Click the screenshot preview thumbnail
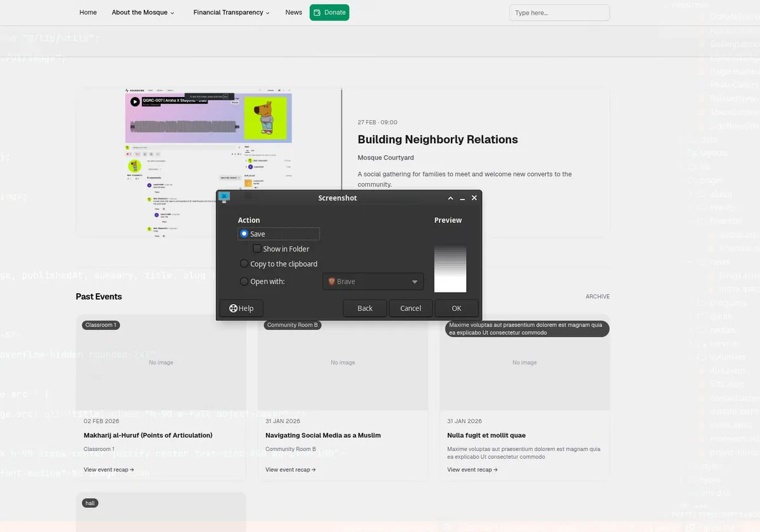Screen dimensions: 760x532 450,269
